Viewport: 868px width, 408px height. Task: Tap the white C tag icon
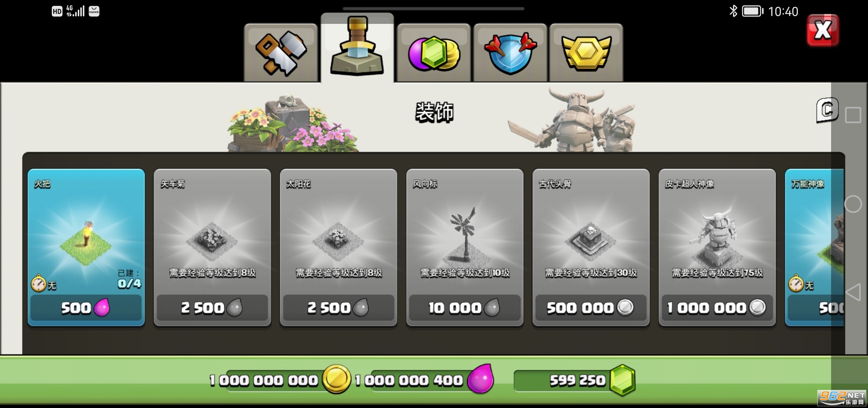[x=827, y=110]
